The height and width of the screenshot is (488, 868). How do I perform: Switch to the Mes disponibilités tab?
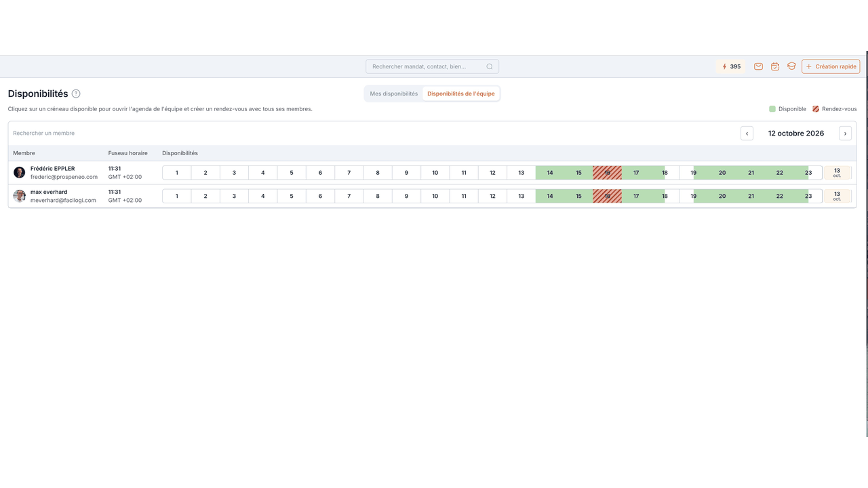point(394,94)
